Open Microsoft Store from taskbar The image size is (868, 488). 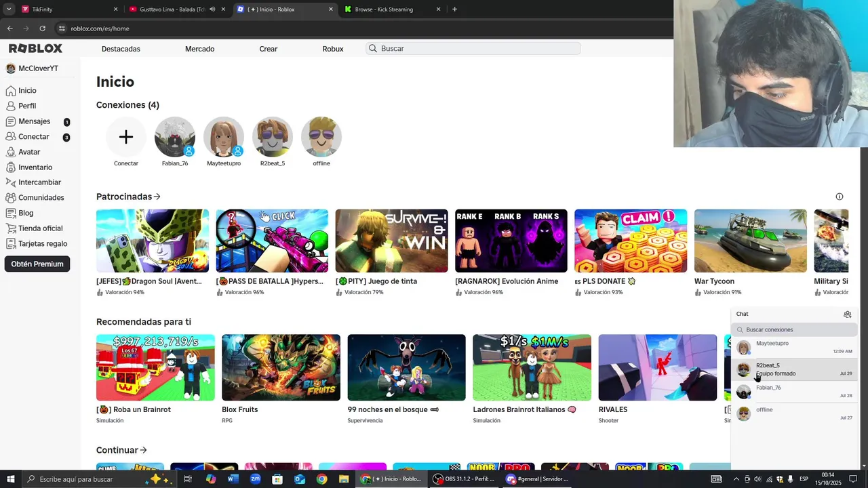[277, 479]
